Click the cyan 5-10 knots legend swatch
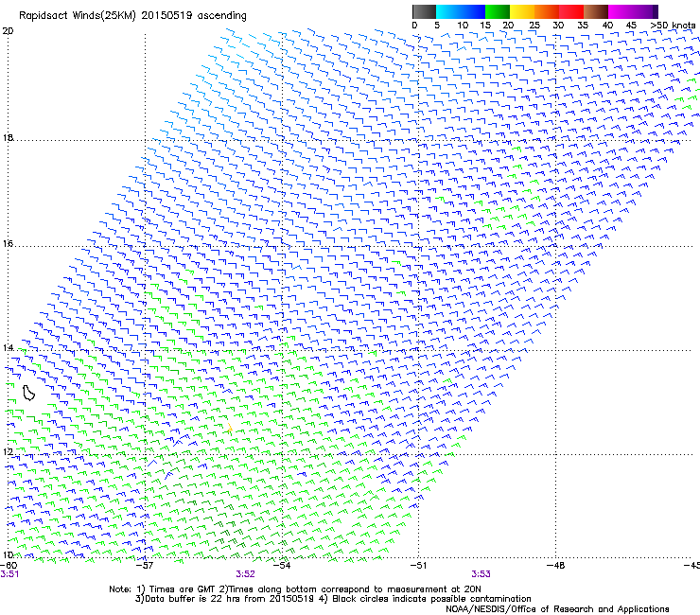Viewport: 700px width, 615px height. pos(448,11)
